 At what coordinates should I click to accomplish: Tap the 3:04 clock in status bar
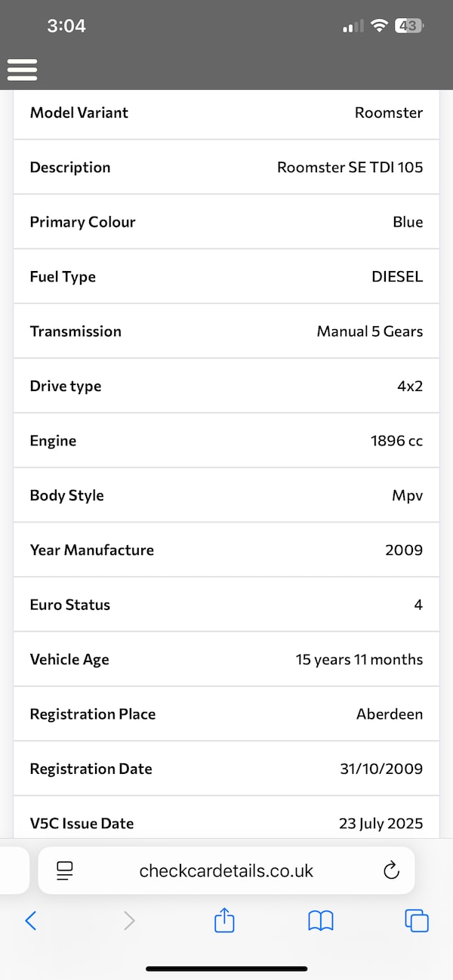66,26
